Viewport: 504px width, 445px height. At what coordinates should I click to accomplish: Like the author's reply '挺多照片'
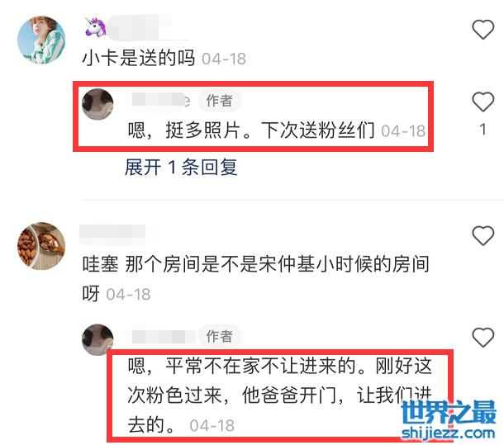[x=483, y=102]
